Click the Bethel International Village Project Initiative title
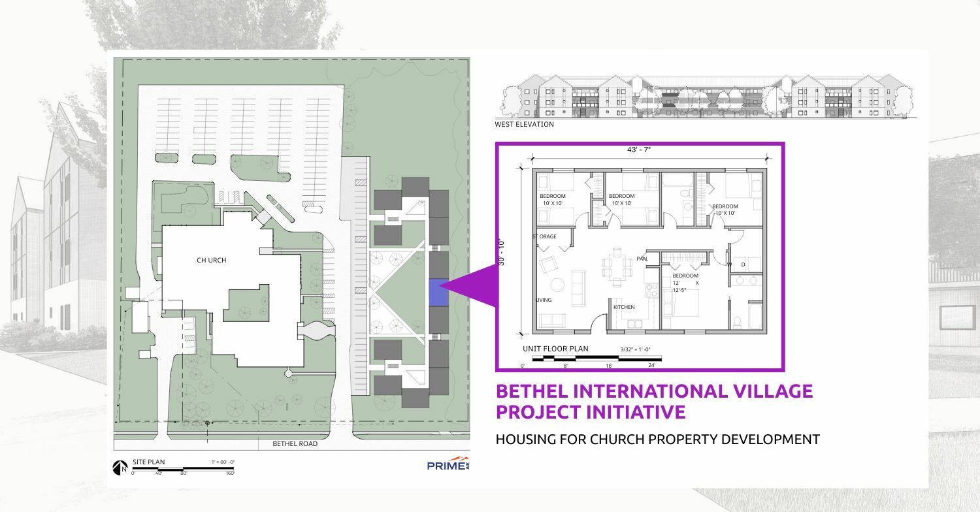This screenshot has height=512, width=980. (x=654, y=402)
